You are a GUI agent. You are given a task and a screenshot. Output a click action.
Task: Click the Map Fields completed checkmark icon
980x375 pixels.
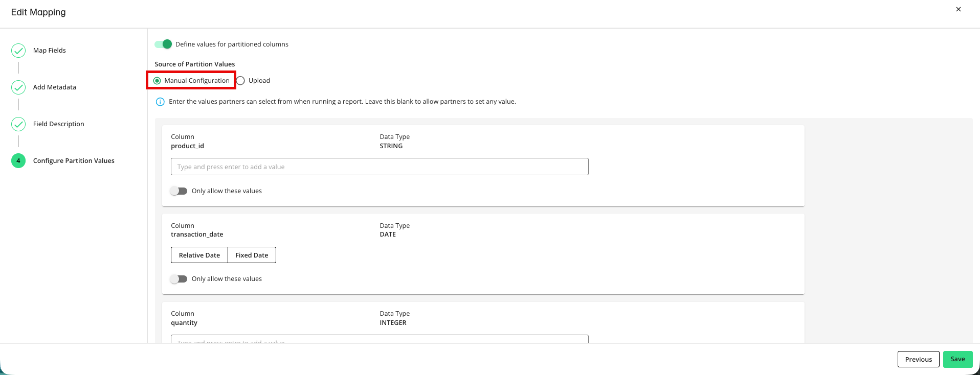coord(18,51)
